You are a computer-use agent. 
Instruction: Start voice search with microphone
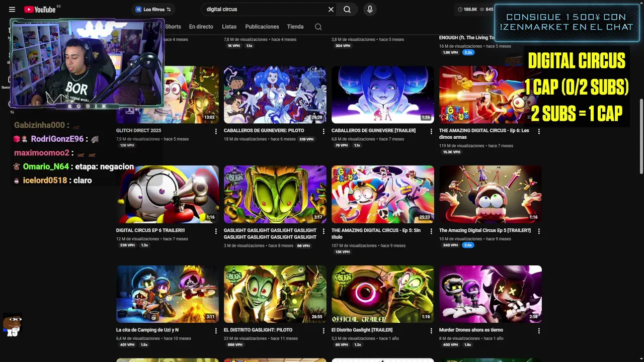[x=370, y=9]
